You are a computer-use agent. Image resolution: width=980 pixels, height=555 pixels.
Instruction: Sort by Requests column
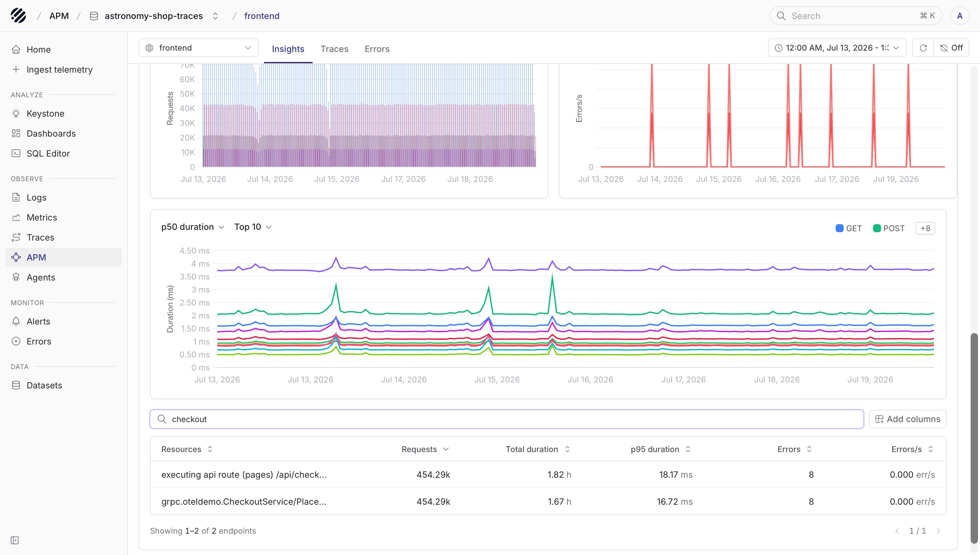click(425, 449)
